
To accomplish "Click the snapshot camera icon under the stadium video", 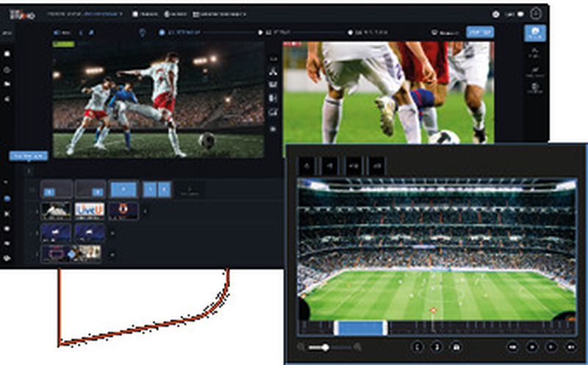I will [x=456, y=346].
